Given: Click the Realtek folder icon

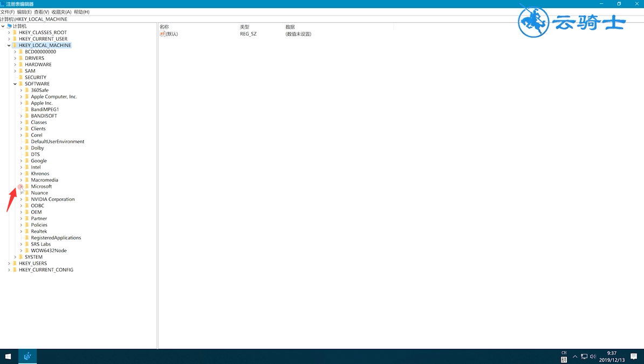Looking at the screenshot, I should pyautogui.click(x=27, y=231).
